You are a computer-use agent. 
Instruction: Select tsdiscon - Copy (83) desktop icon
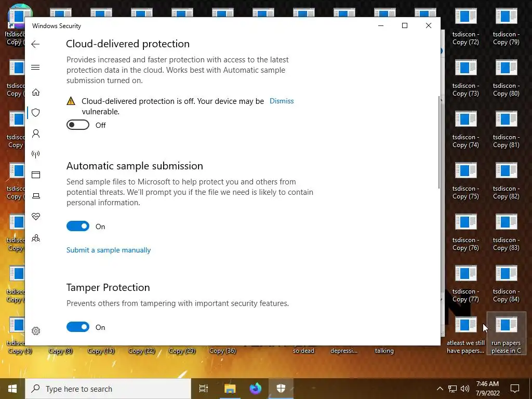(x=506, y=233)
